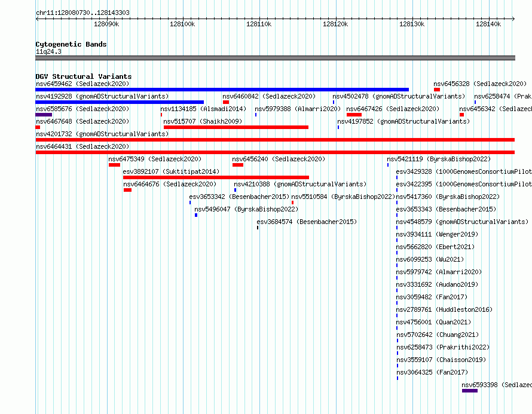Click the nsv6459462 (Sedlazeck2020) label
The width and height of the screenshot is (532, 414).
[x=82, y=84]
